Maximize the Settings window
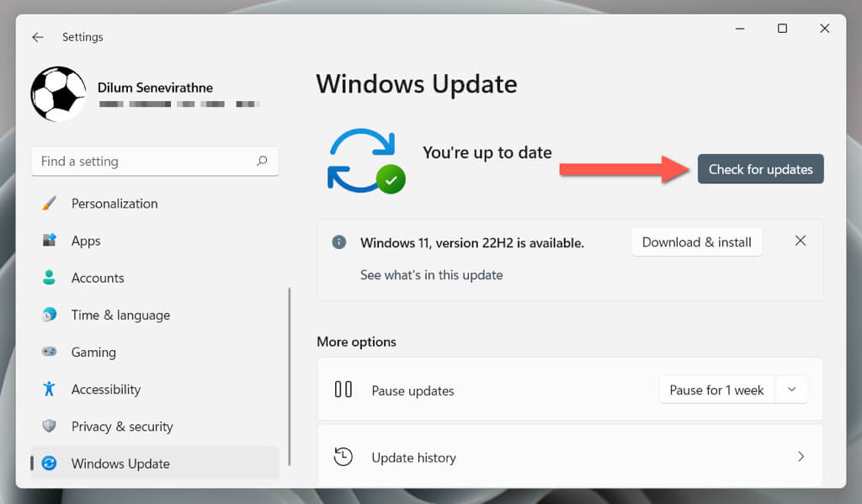 tap(782, 29)
